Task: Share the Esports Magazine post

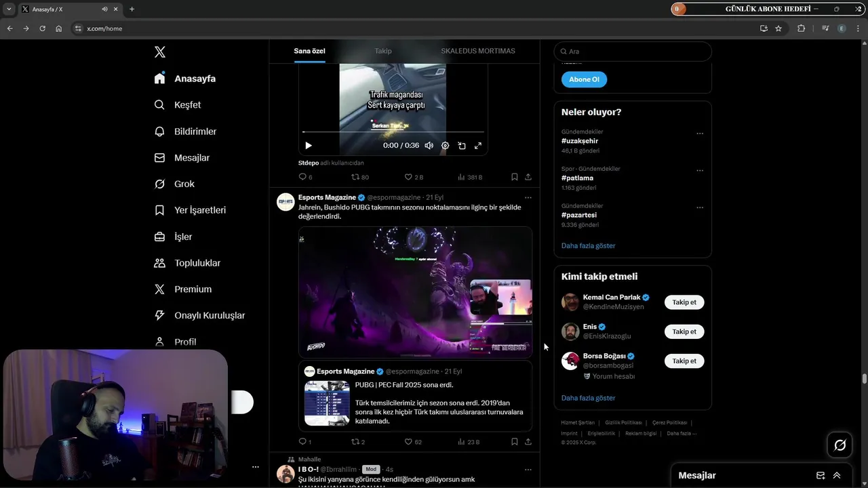Action: tap(528, 442)
